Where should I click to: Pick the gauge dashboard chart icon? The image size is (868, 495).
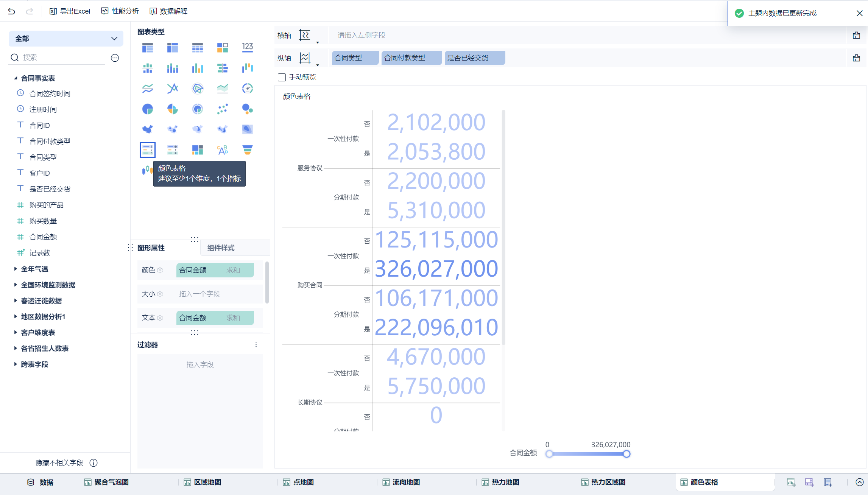coord(247,89)
